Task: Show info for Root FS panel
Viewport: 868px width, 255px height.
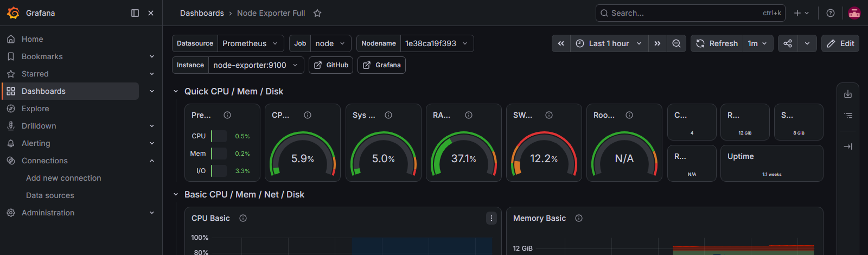Action: click(629, 115)
